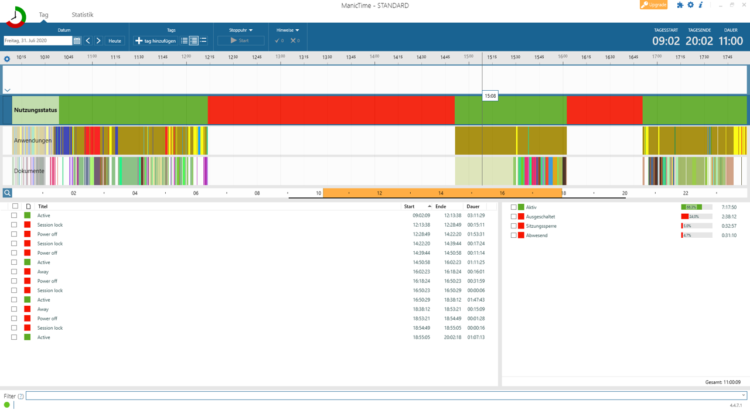Click the Filter input field

click(x=380, y=396)
